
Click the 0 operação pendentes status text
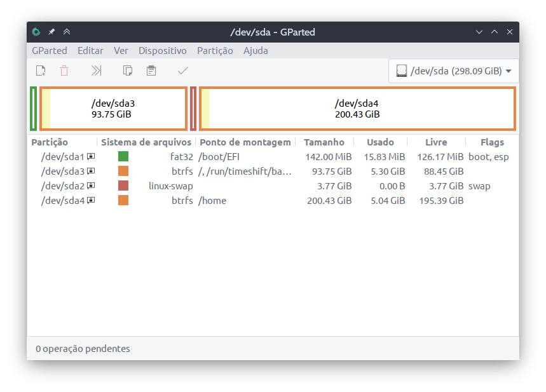coord(83,349)
